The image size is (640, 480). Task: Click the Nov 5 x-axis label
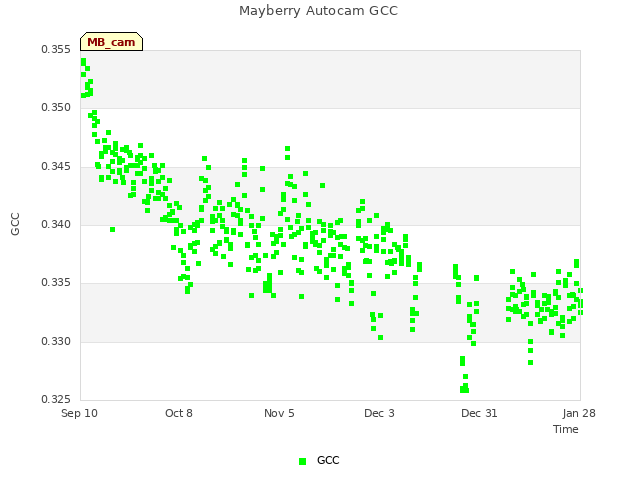click(x=279, y=413)
